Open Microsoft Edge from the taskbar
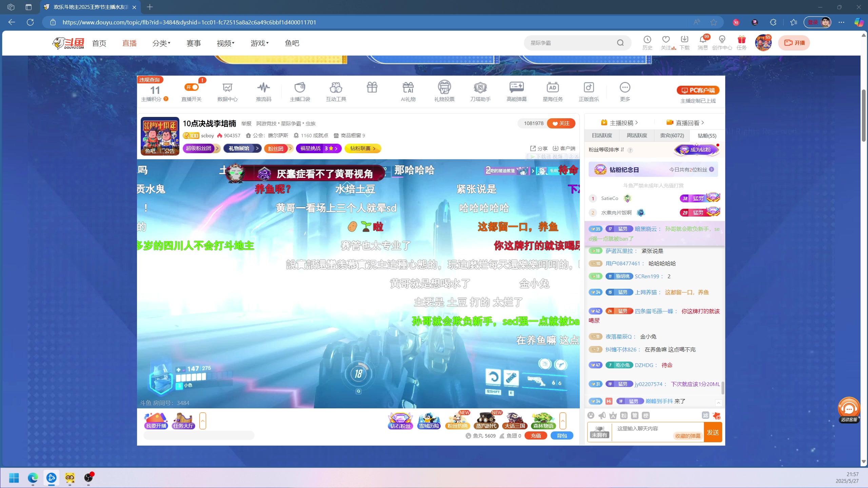Screen dimensions: 868x488 [33, 478]
